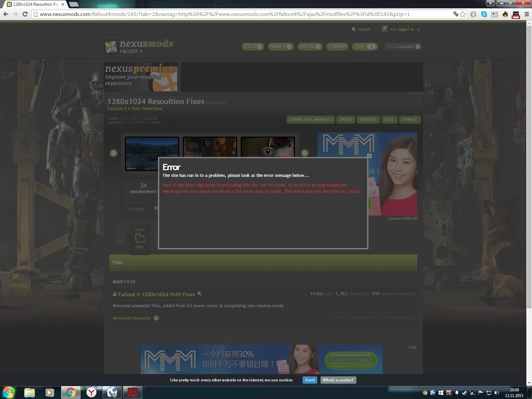532x399 pixels.
Task: Open the Skype extension icon
Action: coord(484,14)
